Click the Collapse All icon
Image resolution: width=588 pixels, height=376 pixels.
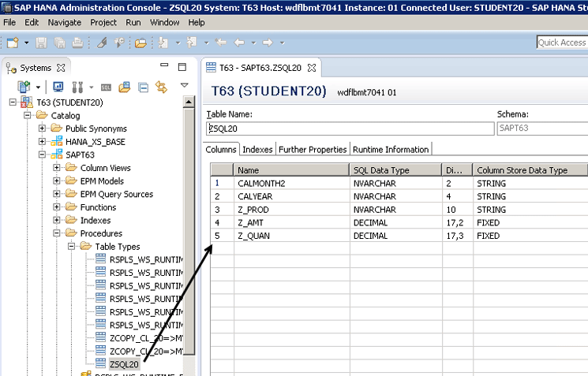coord(143,87)
